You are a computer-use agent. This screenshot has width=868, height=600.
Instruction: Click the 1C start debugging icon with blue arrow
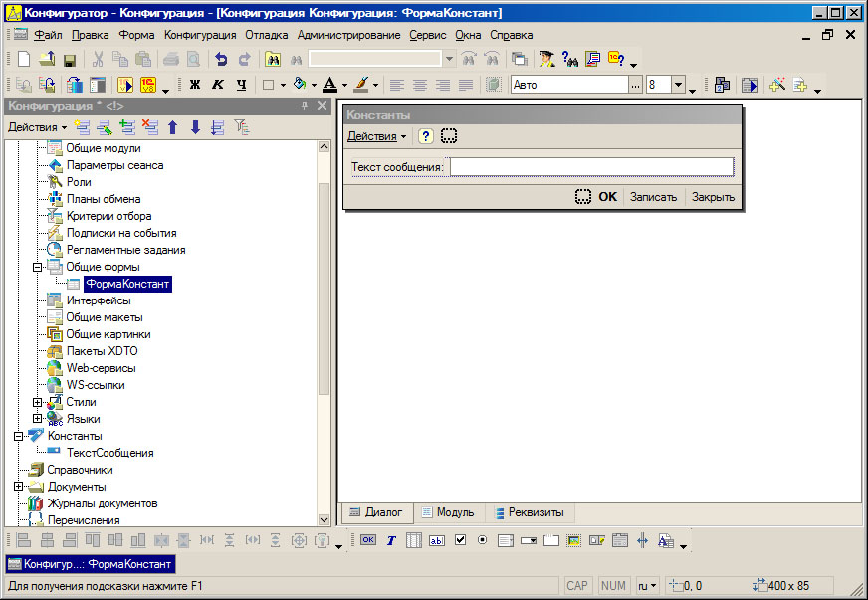point(125,85)
